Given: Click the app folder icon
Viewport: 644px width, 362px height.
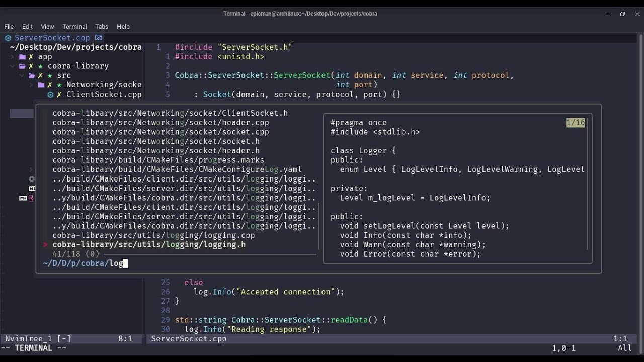Looking at the screenshot, I should click(22, 57).
